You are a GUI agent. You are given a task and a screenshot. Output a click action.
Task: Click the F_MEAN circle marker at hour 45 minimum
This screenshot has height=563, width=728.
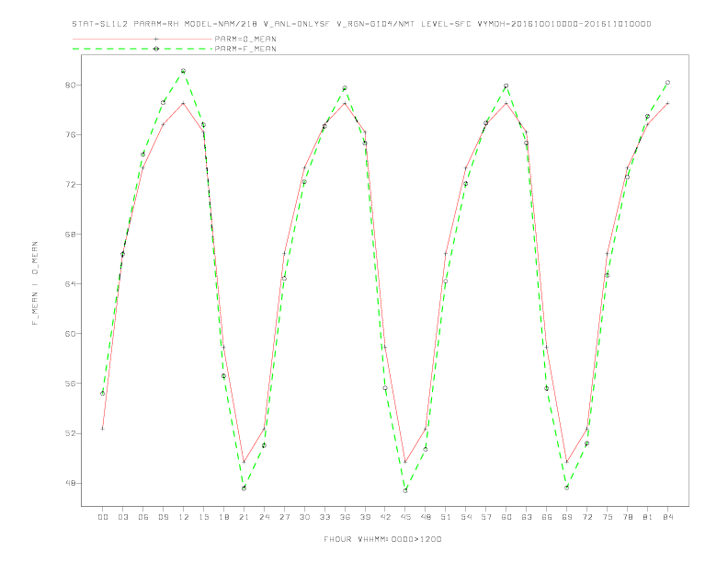click(x=405, y=490)
